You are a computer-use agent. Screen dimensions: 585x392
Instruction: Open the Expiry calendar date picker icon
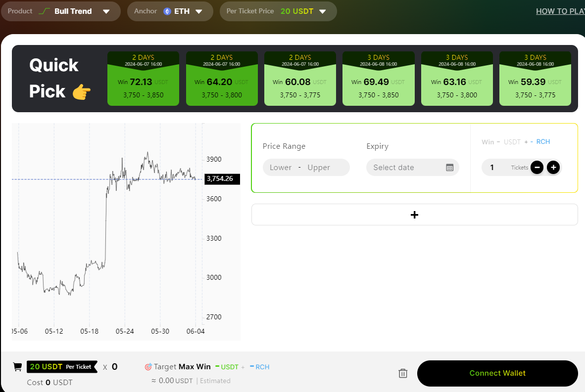[x=449, y=167]
